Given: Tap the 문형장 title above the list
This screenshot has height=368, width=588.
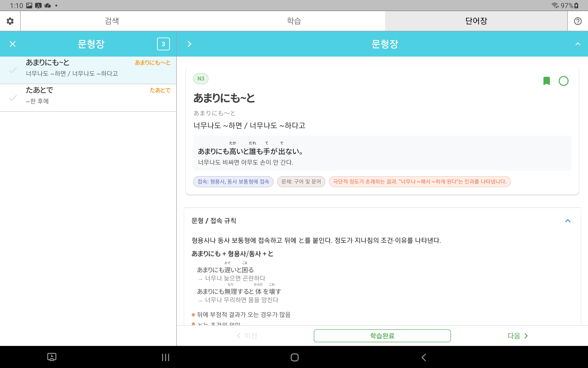Looking at the screenshot, I should coord(91,44).
